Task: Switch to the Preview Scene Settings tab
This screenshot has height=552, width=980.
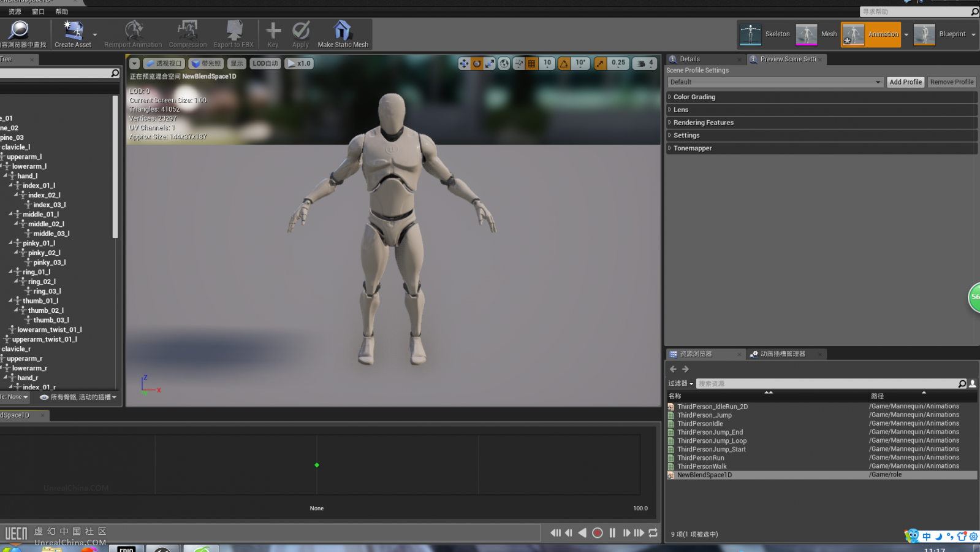Action: (786, 59)
